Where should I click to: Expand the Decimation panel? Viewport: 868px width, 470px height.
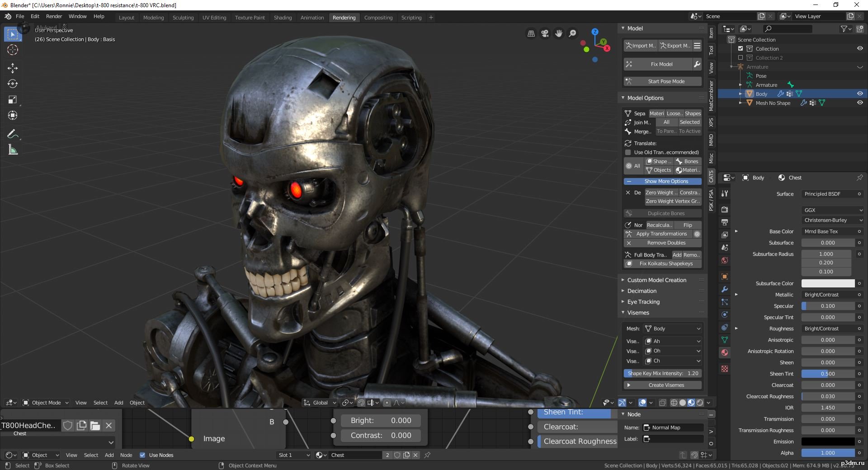tap(662, 291)
